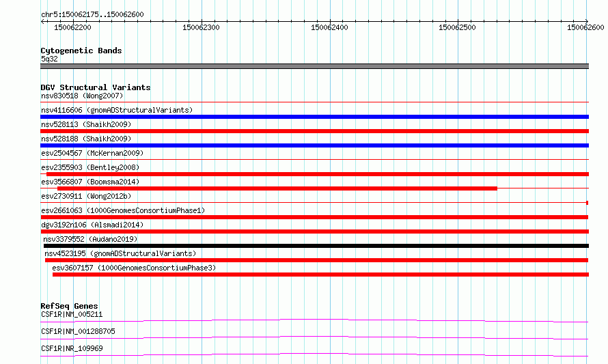Select variant label esv3566807 (Boomsma2014)
Image resolution: width=608 pixels, height=364 pixels.
click(90, 182)
